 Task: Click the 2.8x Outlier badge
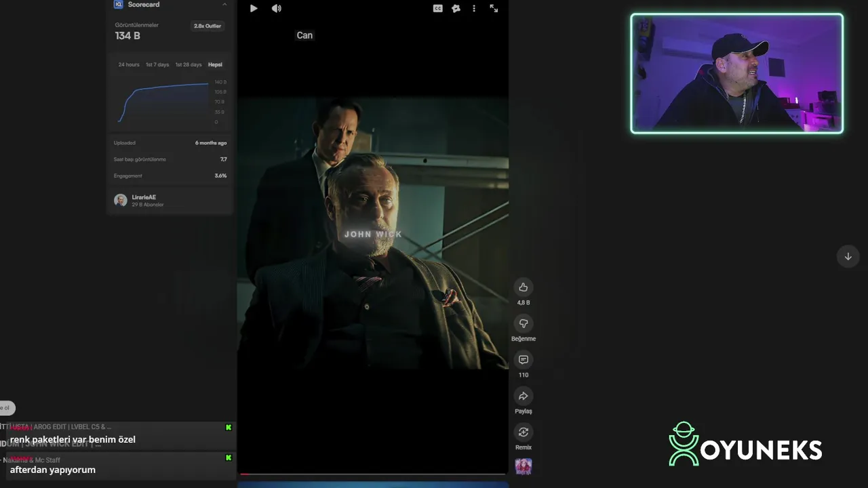pos(208,26)
